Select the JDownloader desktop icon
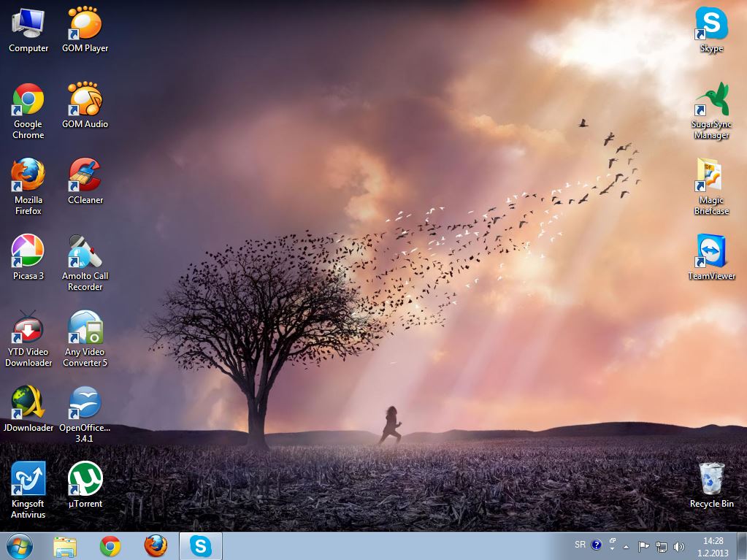The height and width of the screenshot is (560, 747). (x=28, y=409)
